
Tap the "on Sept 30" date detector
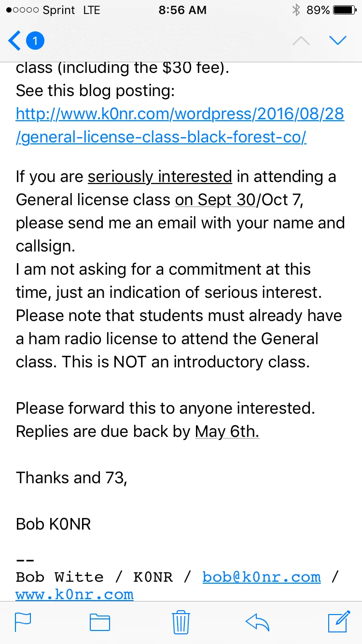215,200
